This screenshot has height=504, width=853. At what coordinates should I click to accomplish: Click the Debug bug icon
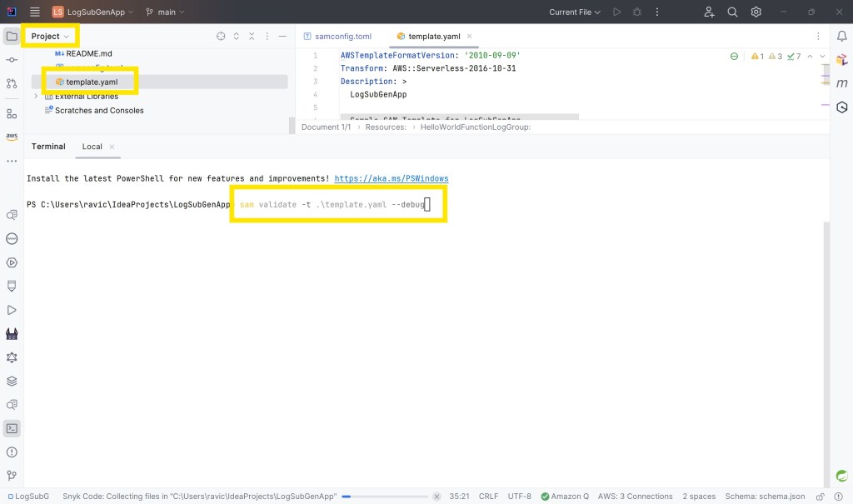coord(637,12)
